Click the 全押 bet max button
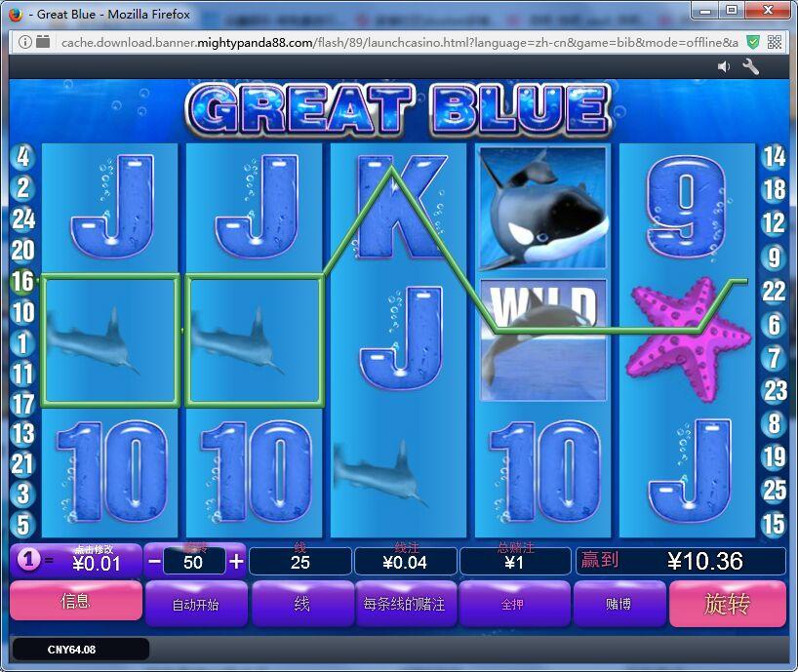 pyautogui.click(x=513, y=604)
